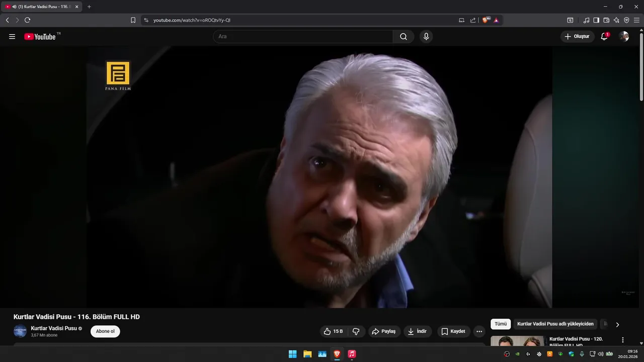Go to the YouTube home logo
This screenshot has width=644, height=362.
pyautogui.click(x=40, y=37)
